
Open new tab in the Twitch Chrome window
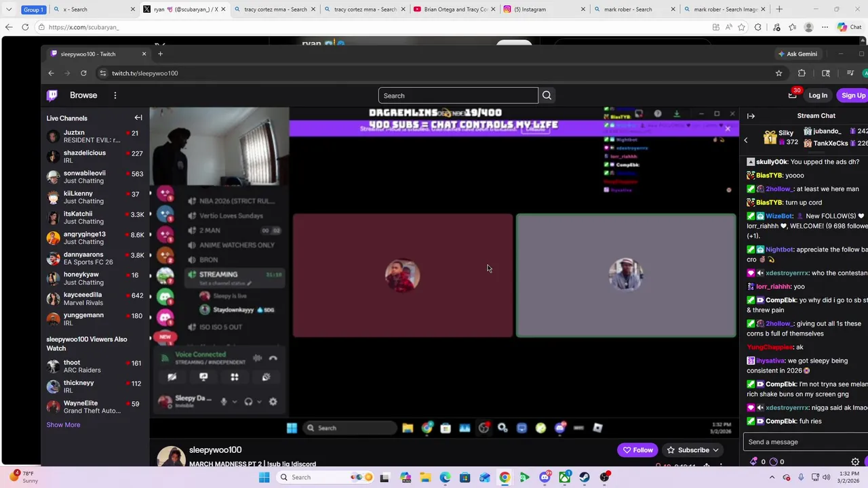tap(160, 54)
